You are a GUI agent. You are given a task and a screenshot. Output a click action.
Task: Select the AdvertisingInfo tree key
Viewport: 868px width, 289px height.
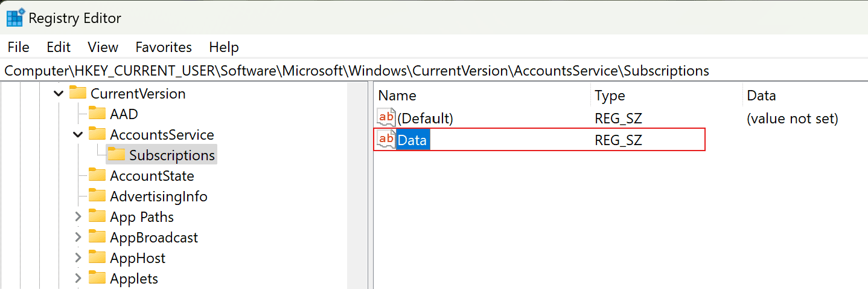(x=159, y=196)
